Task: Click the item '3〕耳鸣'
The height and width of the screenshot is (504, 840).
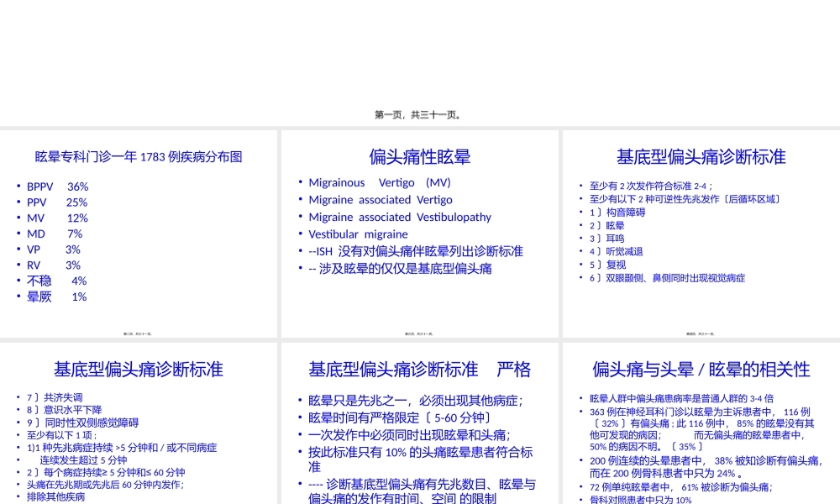Action: coord(607,239)
